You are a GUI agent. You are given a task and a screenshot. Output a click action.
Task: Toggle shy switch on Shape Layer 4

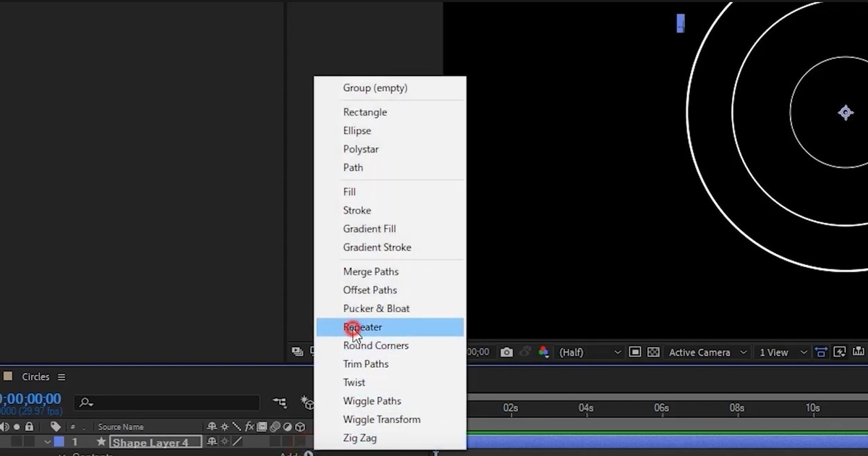(212, 442)
